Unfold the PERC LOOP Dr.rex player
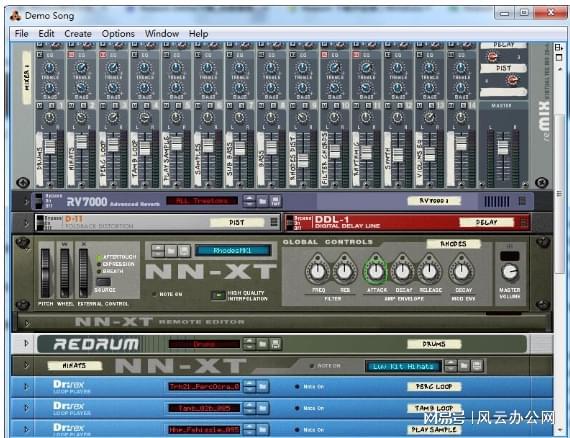 click(26, 387)
